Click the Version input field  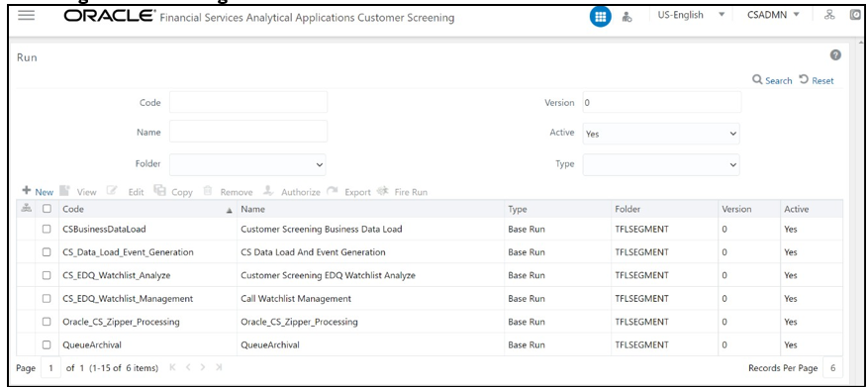(x=661, y=102)
